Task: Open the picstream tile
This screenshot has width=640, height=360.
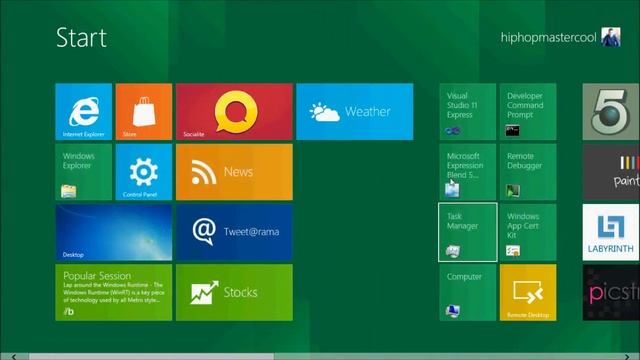Action: click(x=611, y=292)
